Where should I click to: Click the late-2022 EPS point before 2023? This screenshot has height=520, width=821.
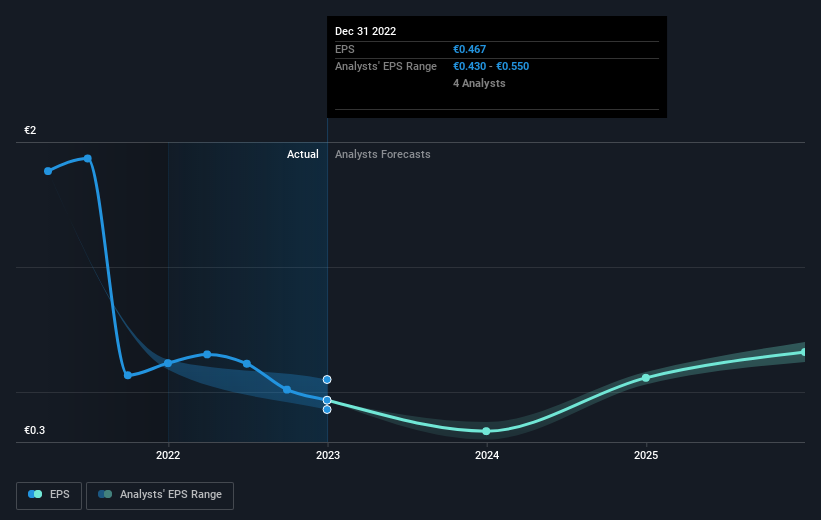click(x=287, y=389)
